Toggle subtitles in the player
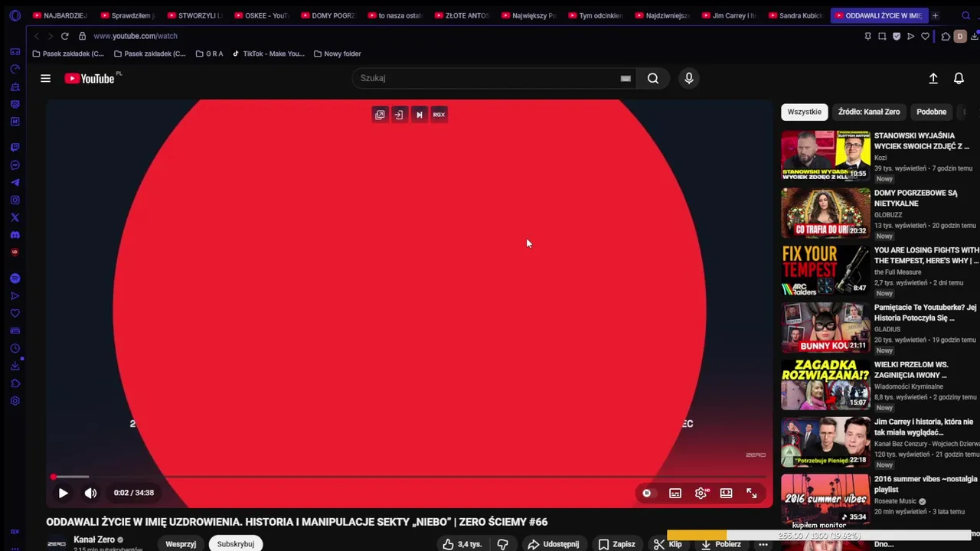This screenshot has width=980, height=551. click(675, 493)
